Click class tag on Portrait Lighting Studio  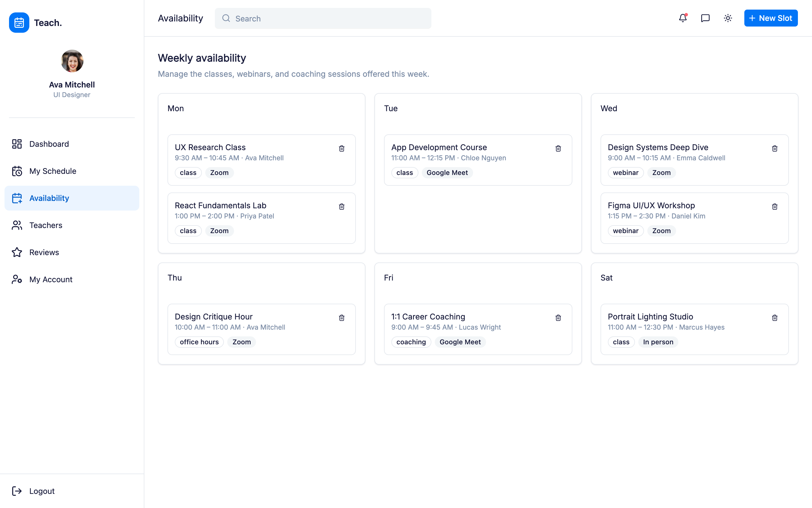(621, 342)
